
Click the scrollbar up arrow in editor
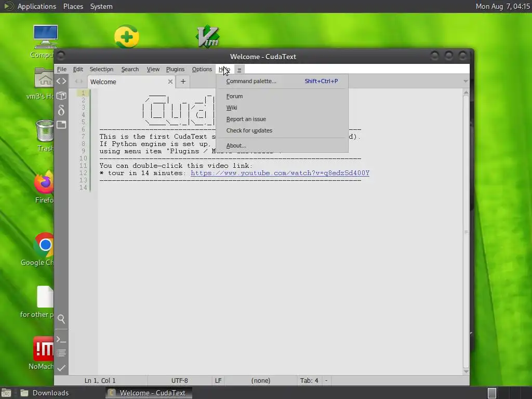466,92
